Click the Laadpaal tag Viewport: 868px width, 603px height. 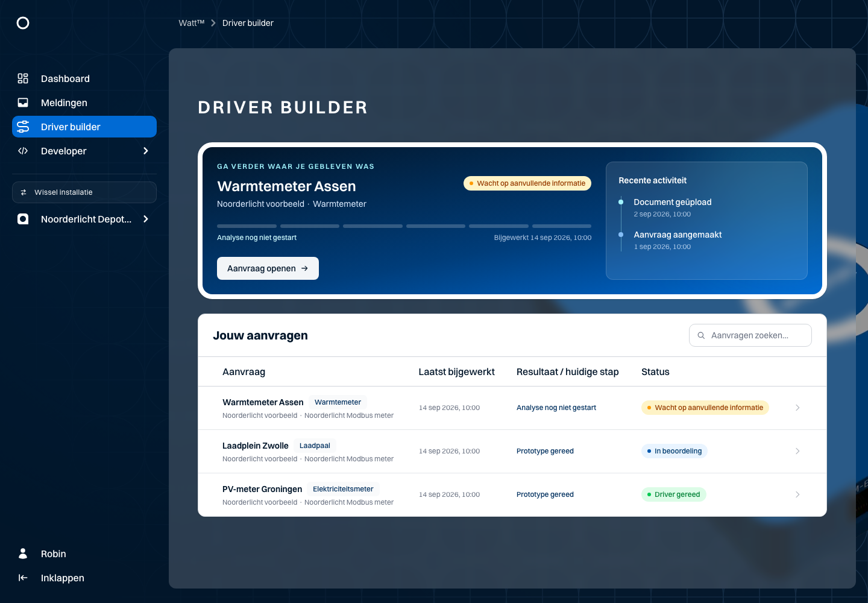coord(315,446)
